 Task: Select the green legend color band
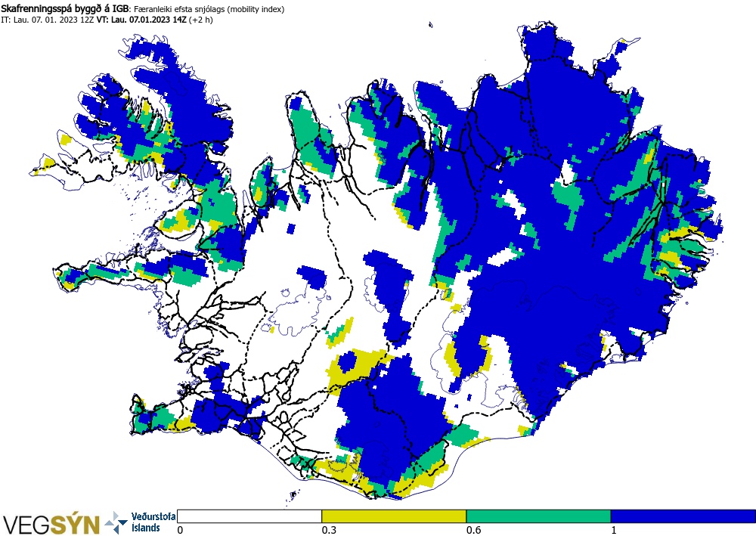click(x=538, y=516)
